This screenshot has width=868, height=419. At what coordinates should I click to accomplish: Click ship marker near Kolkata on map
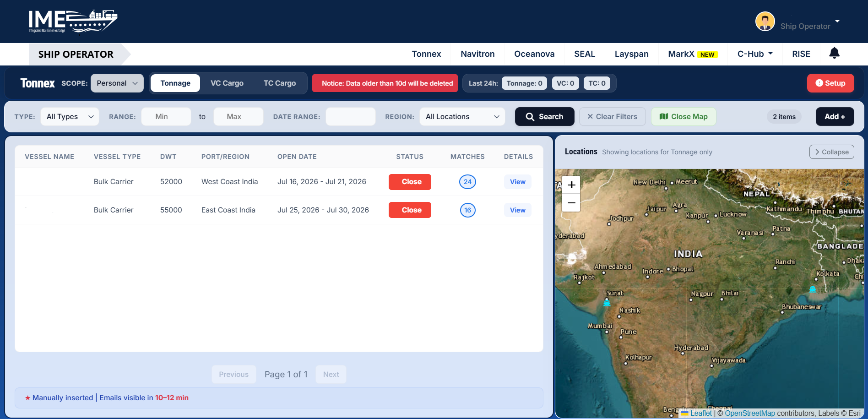pyautogui.click(x=813, y=289)
